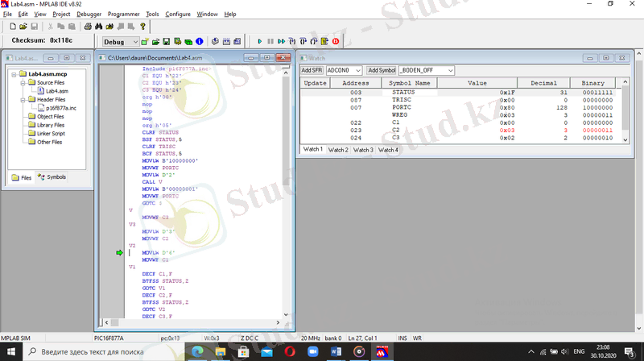Select p16f877a.inc in the project tree

tap(60, 107)
